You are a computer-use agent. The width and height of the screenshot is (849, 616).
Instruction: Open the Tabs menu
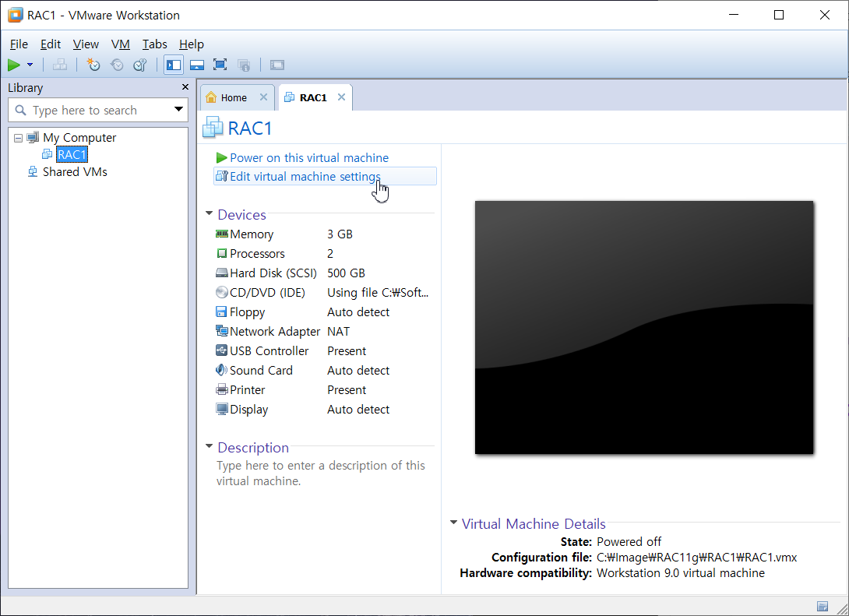click(154, 44)
